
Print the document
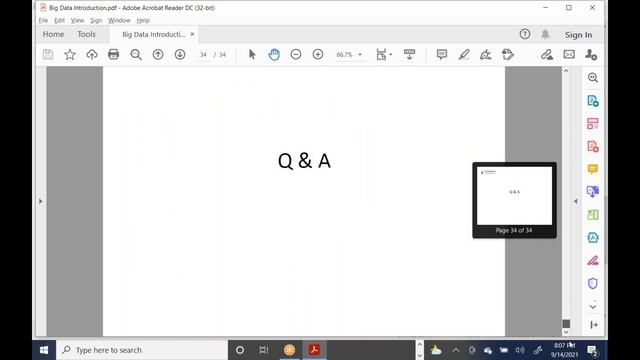(113, 54)
